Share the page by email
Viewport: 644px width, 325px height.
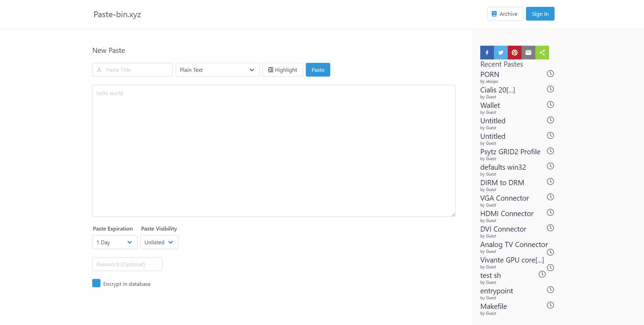point(528,53)
